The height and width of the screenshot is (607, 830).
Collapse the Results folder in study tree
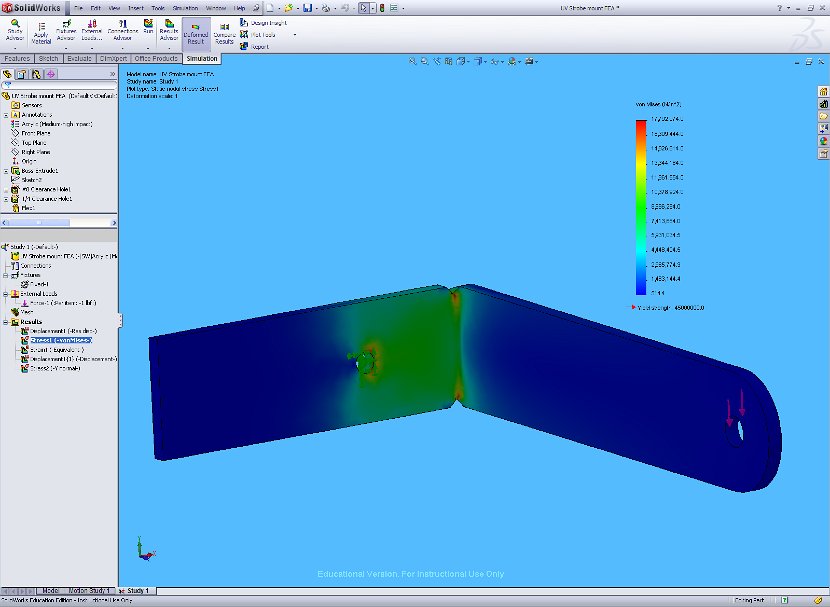tap(6, 322)
